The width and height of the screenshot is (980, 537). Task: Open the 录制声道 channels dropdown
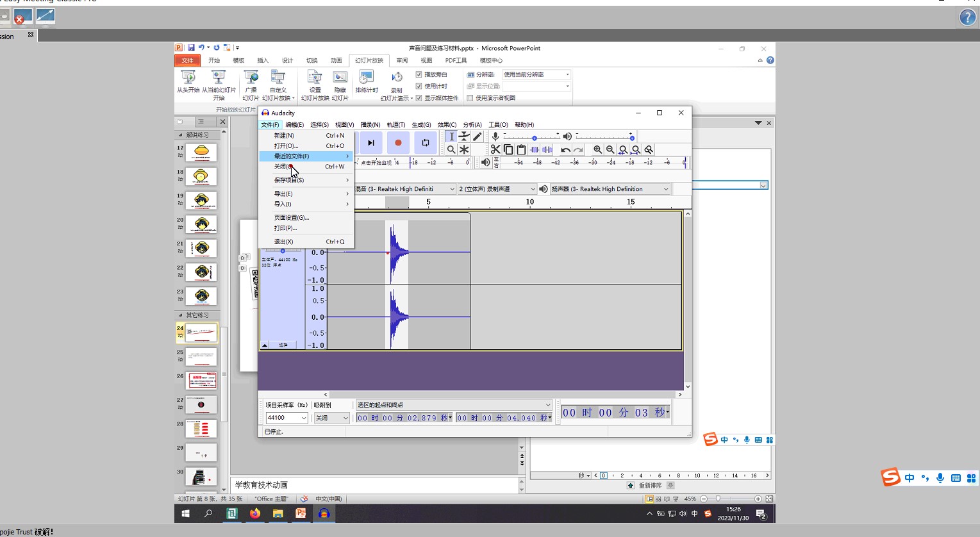click(x=497, y=189)
